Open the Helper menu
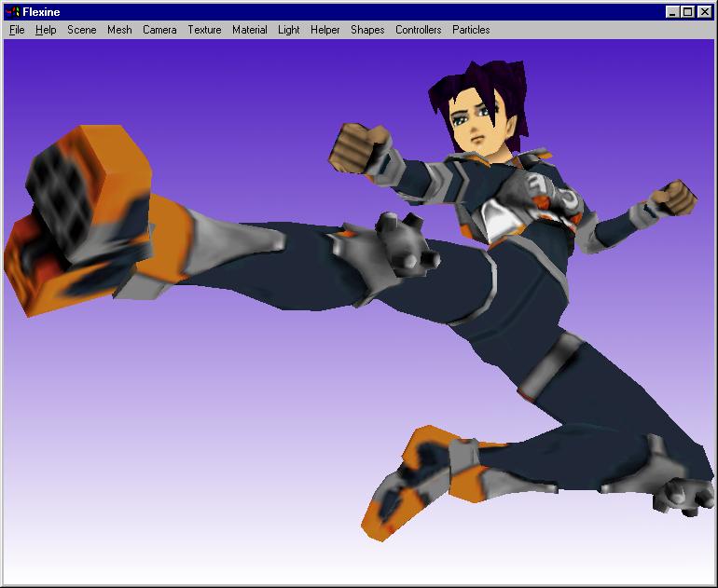718x588 pixels. (325, 30)
